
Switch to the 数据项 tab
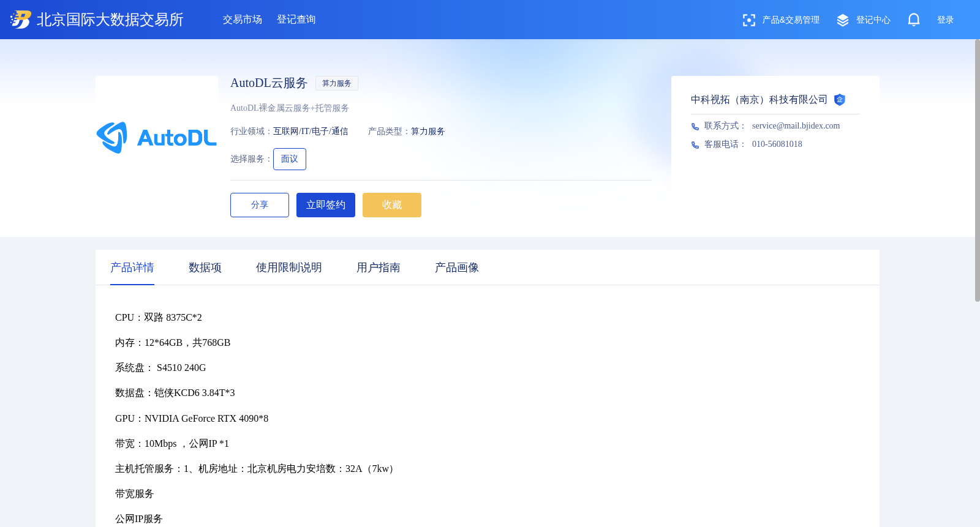pos(205,267)
